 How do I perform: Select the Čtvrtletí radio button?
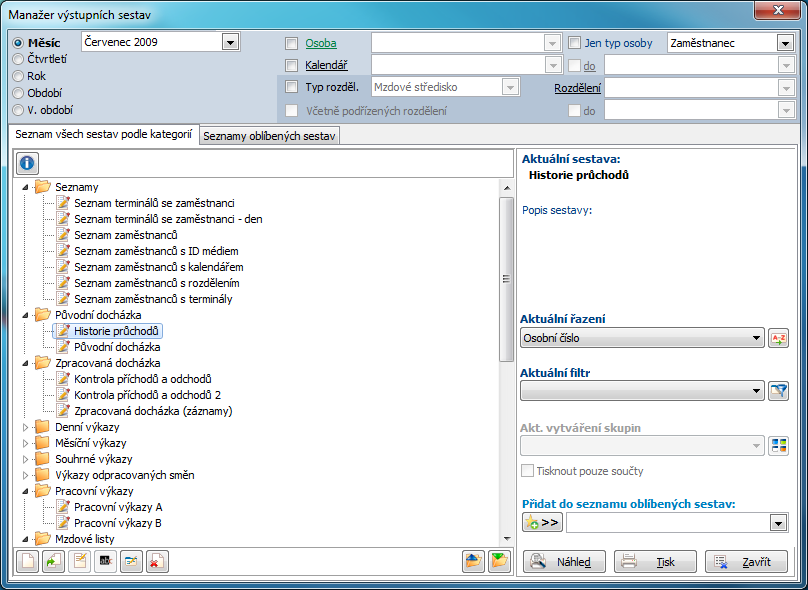point(18,59)
